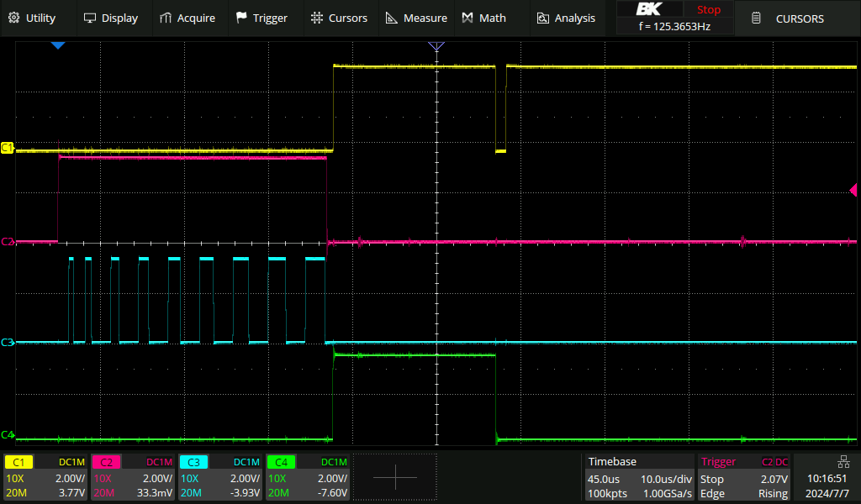Click the C1 offset value 3.77V
Screen dimensions: 861x504
click(x=72, y=493)
